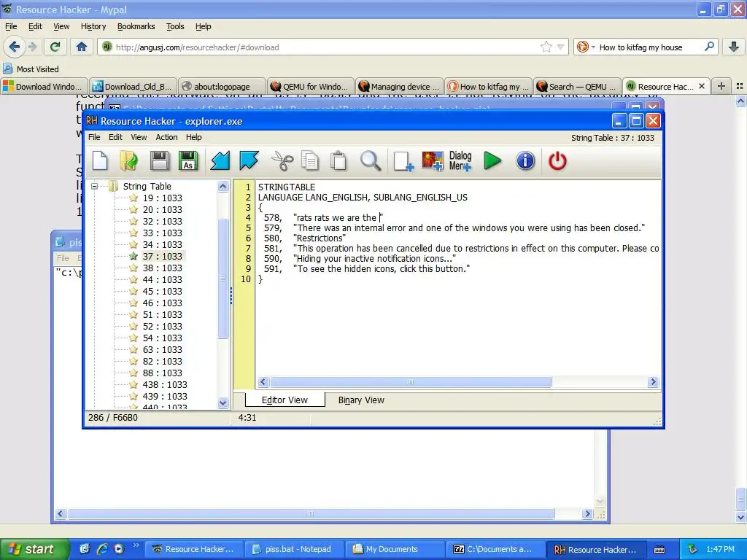Viewport: 747px width, 560px height.
Task: Click the tree panel vertical scrollbar thumb
Action: (x=222, y=279)
